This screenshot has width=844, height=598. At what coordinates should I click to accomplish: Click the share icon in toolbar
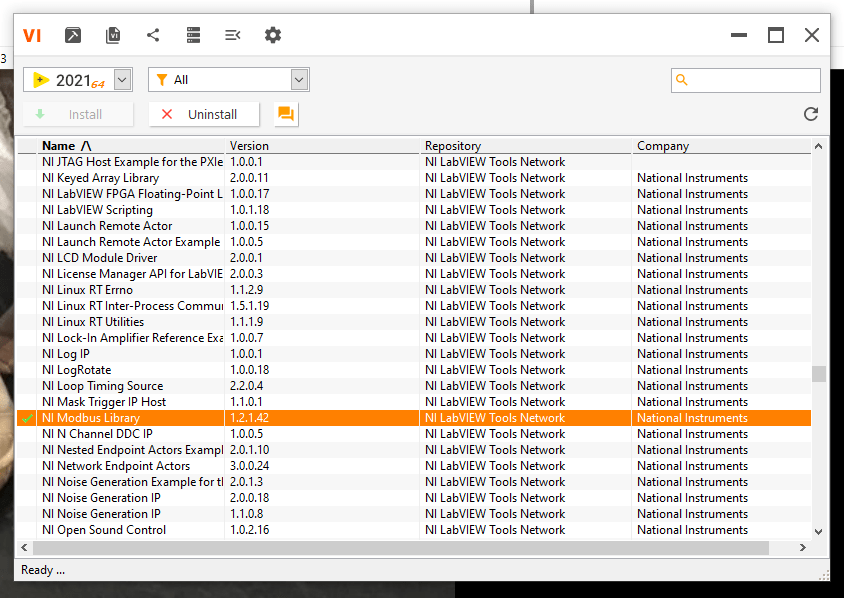coord(153,36)
